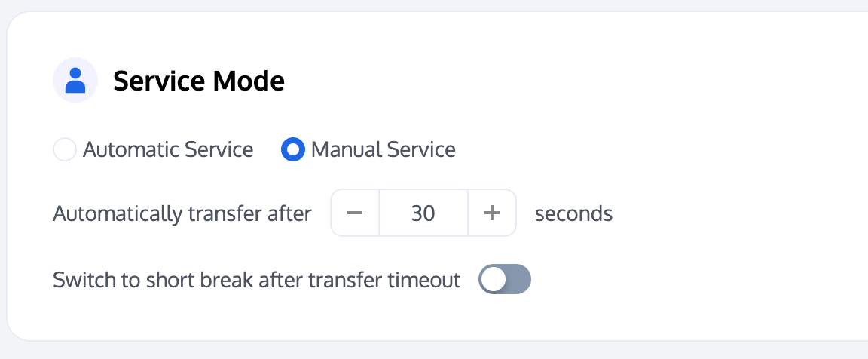Click the seconds unit label
Screen dimensions: 868x359
coord(573,214)
